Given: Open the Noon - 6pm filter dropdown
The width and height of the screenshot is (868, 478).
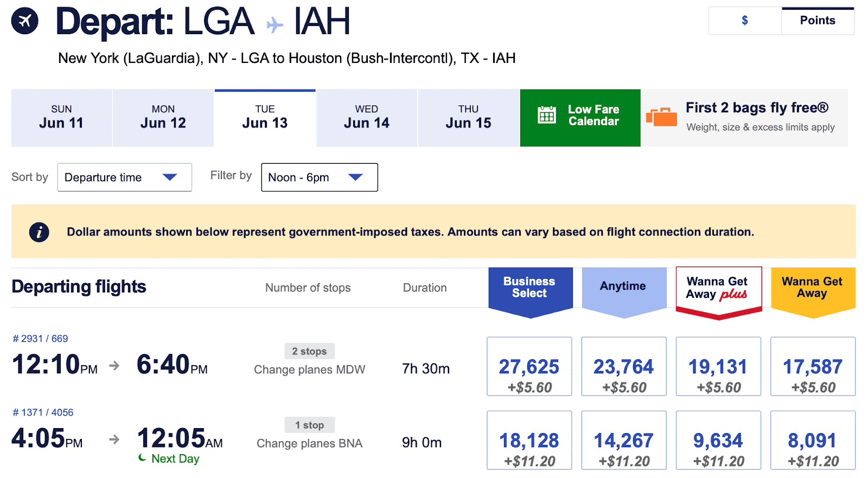Looking at the screenshot, I should coord(319,177).
